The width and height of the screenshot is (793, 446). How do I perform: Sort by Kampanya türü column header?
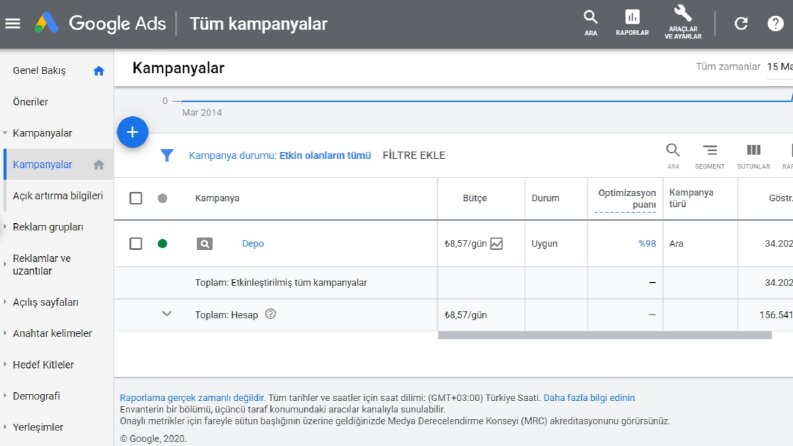point(691,198)
